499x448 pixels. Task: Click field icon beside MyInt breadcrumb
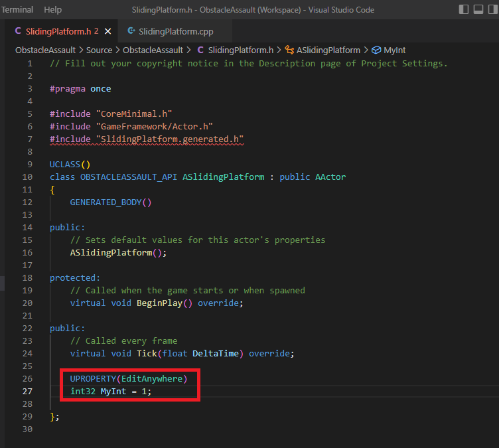[x=376, y=50]
